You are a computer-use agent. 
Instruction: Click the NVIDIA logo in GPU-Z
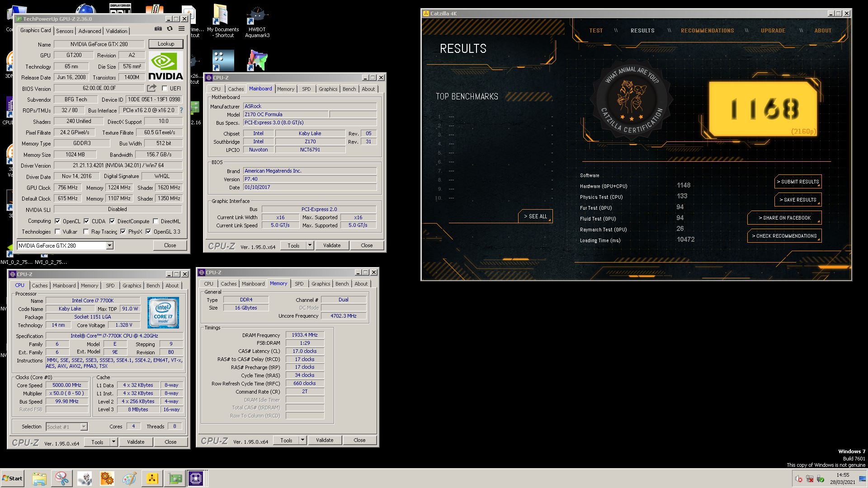(x=165, y=66)
